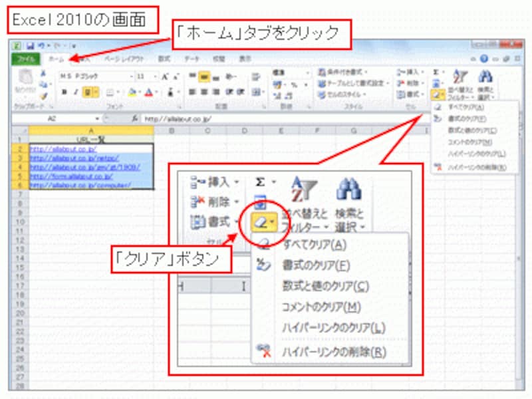Image resolution: width=532 pixels, height=399 pixels.
Task: Choose ハイパーリンクの削除(R) in the unmagnified Clear menu
Action: coord(474,168)
